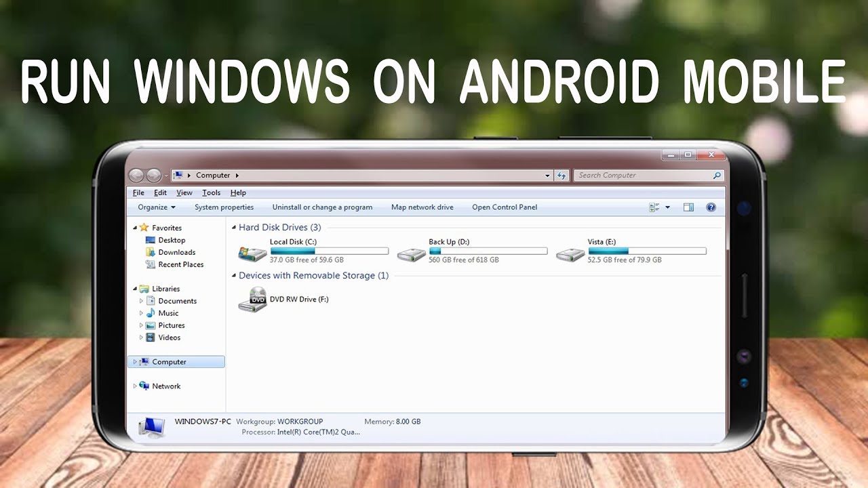Open the view options dropdown arrow
Screen dimensions: 868x488
pyautogui.click(x=667, y=207)
